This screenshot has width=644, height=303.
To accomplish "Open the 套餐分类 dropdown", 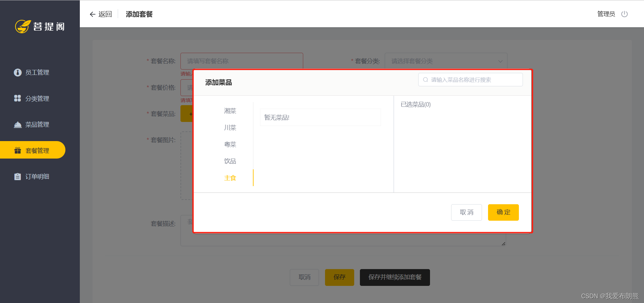I will (x=446, y=61).
